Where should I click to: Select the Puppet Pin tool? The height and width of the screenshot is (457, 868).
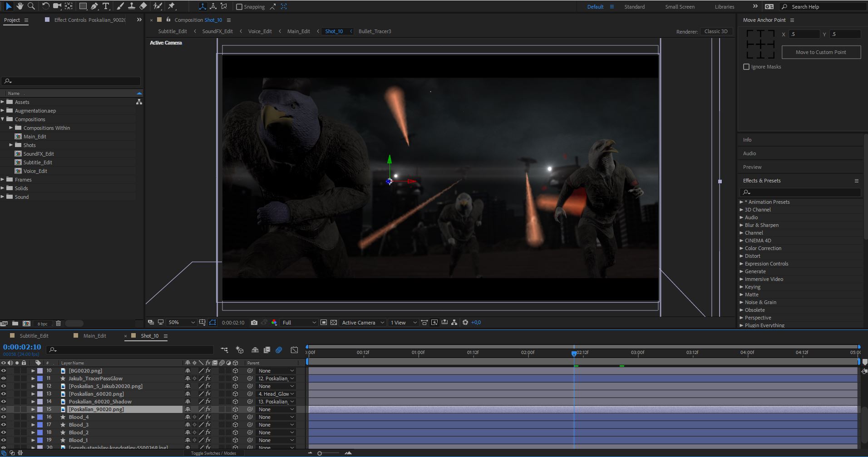click(x=172, y=6)
